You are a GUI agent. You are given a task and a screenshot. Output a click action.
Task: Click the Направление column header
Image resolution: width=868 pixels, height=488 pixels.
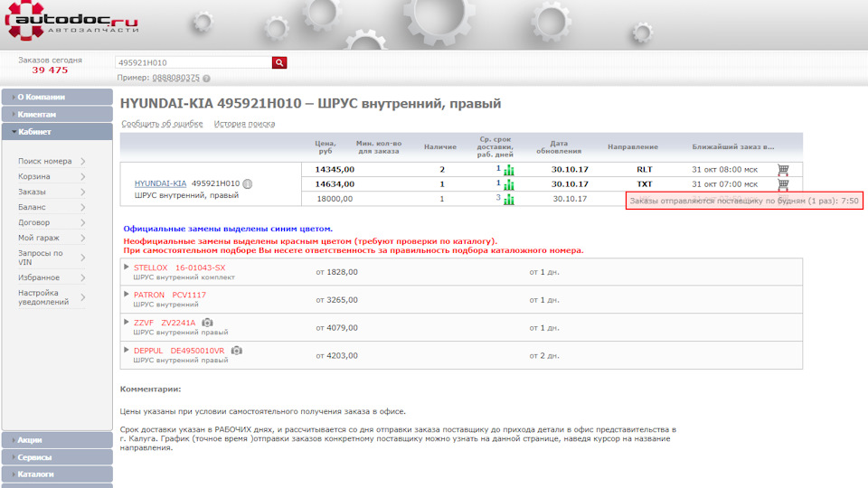pos(633,146)
